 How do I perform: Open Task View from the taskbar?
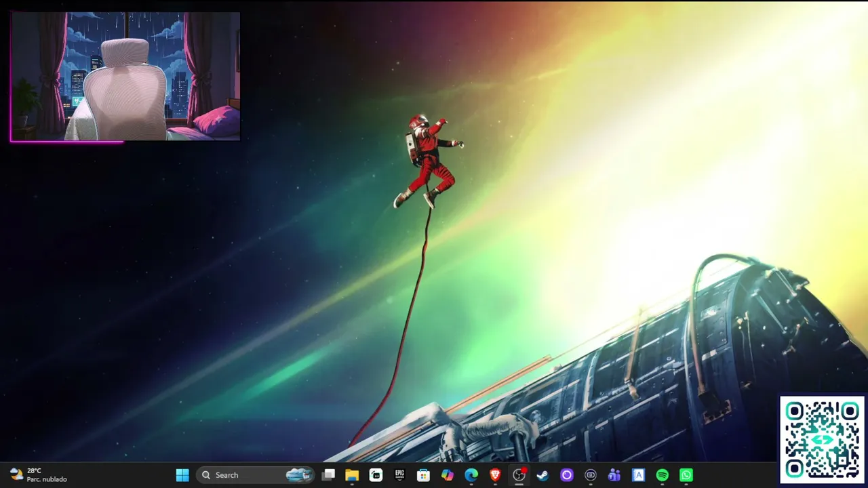[328, 475]
